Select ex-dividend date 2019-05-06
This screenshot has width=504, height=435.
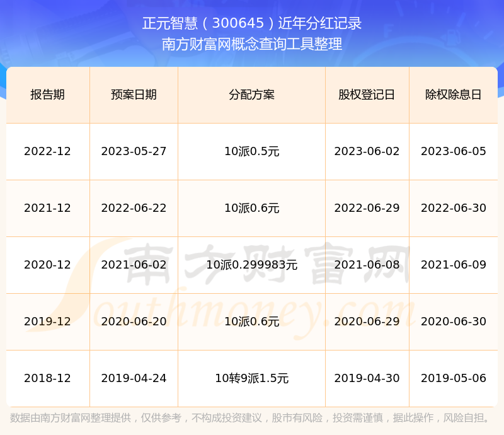(x=453, y=378)
